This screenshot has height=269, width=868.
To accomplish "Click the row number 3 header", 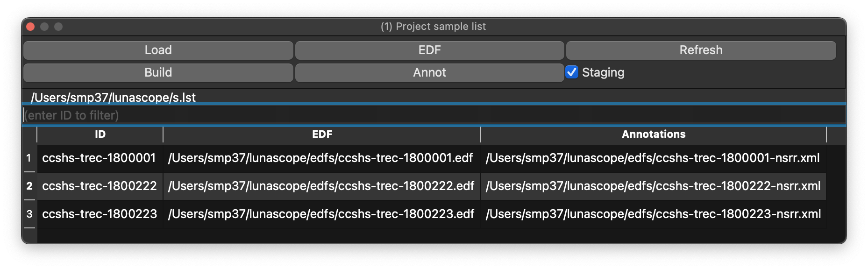I will (30, 214).
